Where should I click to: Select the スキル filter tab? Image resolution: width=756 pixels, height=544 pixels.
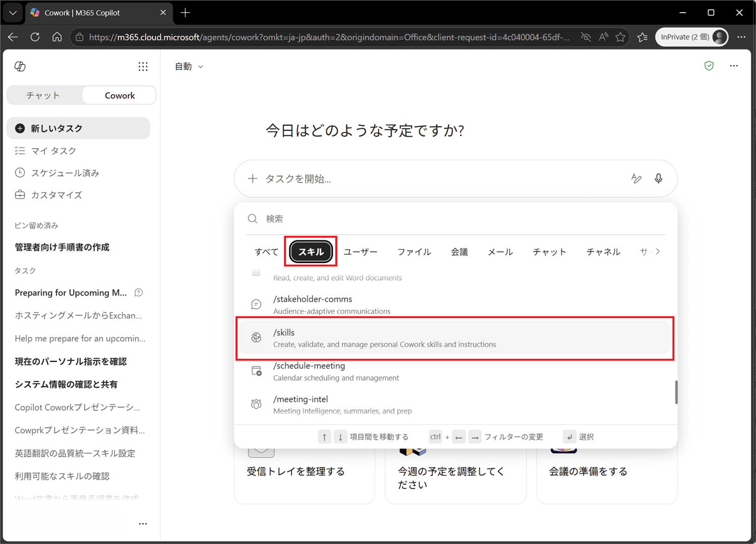[x=311, y=251]
